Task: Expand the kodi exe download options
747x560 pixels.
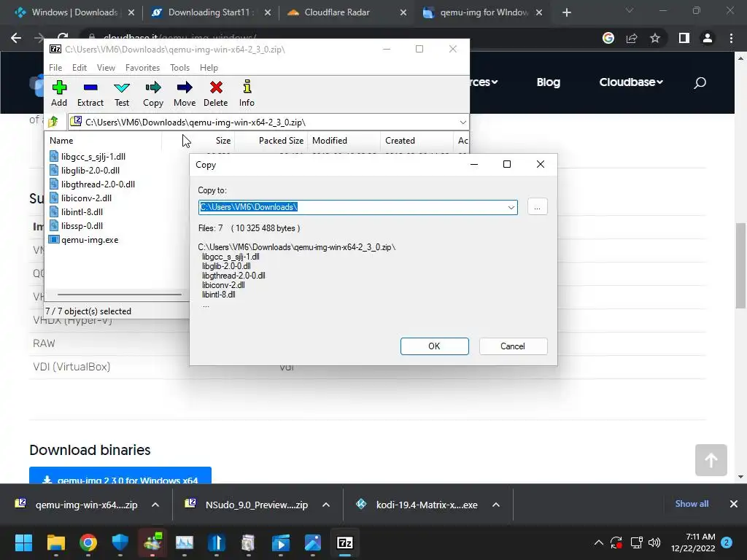Action: [x=496, y=505]
